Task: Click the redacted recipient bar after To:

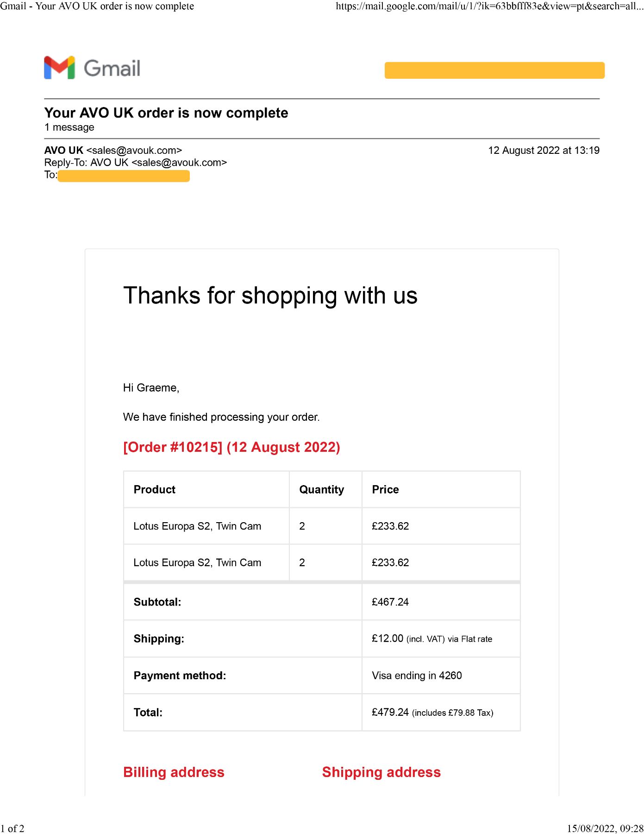Action: tap(124, 176)
